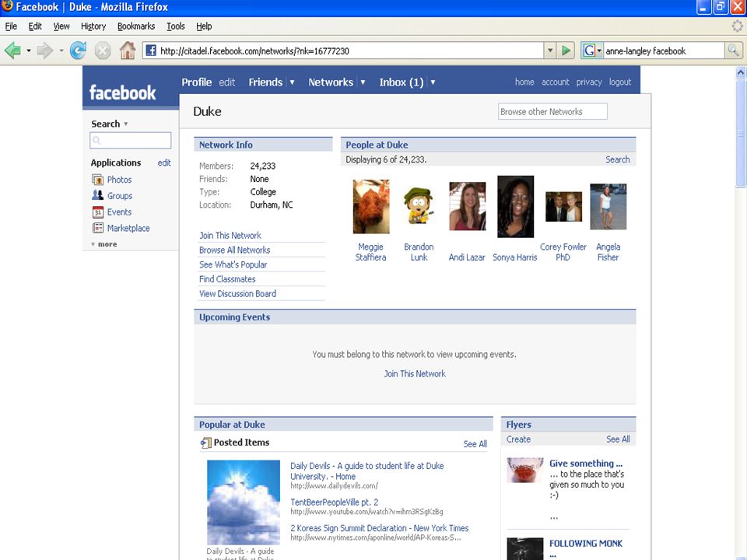Open the Give something flyer image
Screen dimensions: 747x560
point(525,470)
